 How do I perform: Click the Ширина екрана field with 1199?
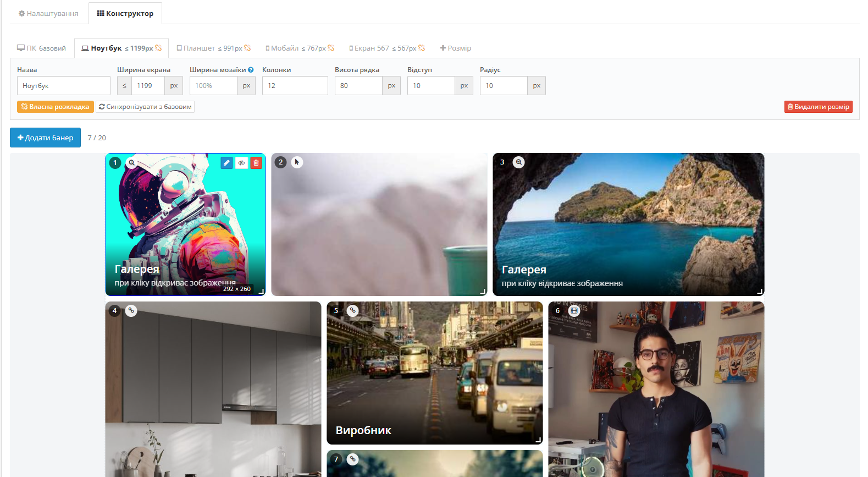(x=148, y=86)
